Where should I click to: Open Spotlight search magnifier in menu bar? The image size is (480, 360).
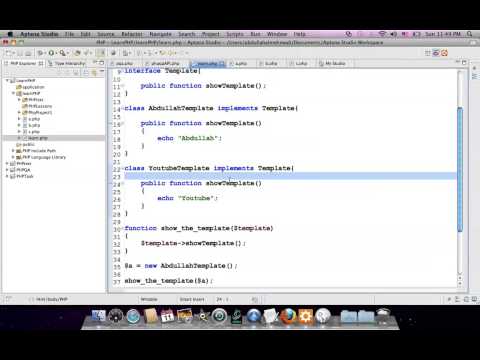(x=469, y=34)
